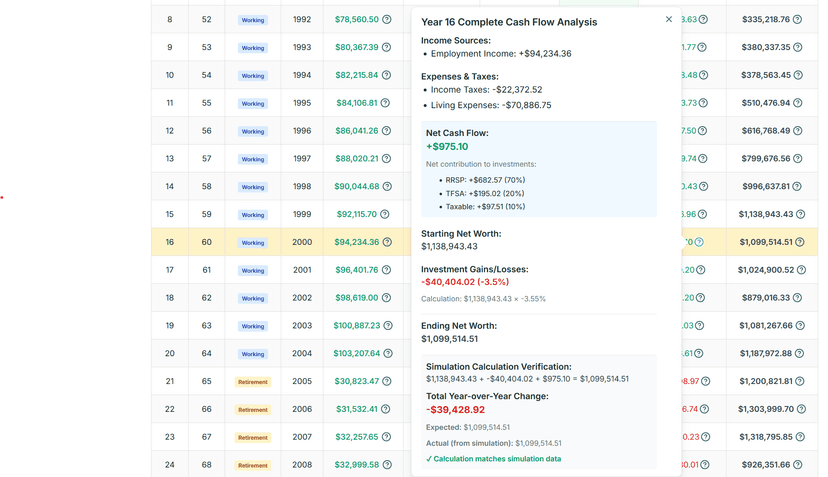Viewport: 828px width, 477px height.
Task: Open info icon next to $94,234.36 income
Action: (386, 242)
